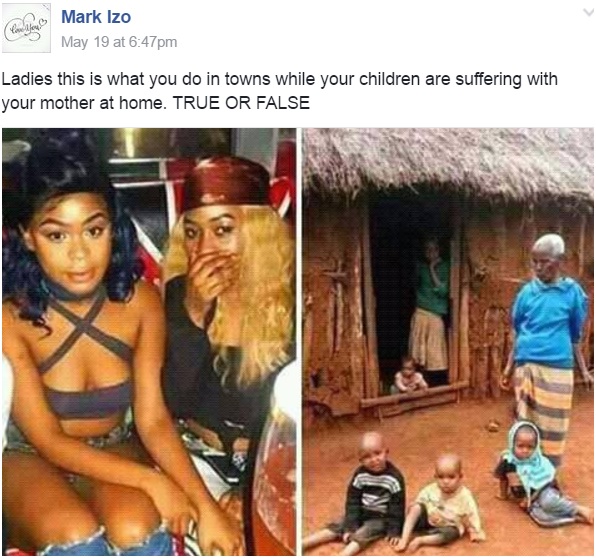View the left photo of two women
Image resolution: width=596 pixels, height=558 pixels.
tap(149, 342)
